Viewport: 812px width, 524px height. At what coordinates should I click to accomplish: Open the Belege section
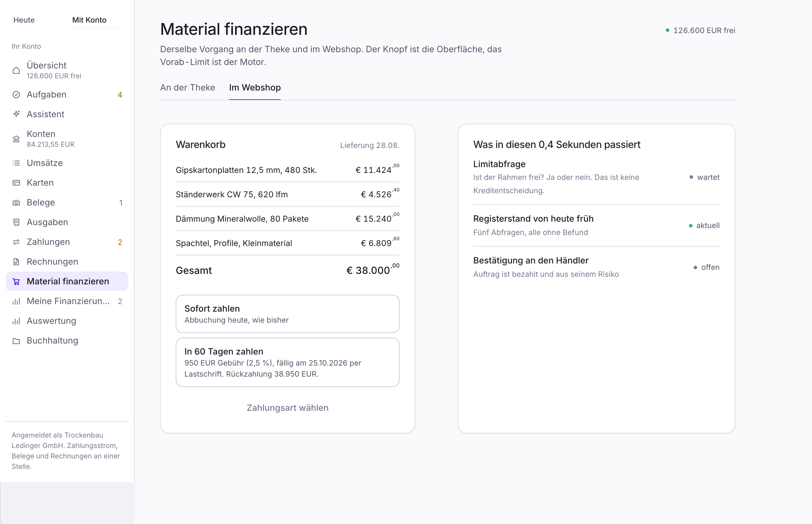[x=67, y=203]
